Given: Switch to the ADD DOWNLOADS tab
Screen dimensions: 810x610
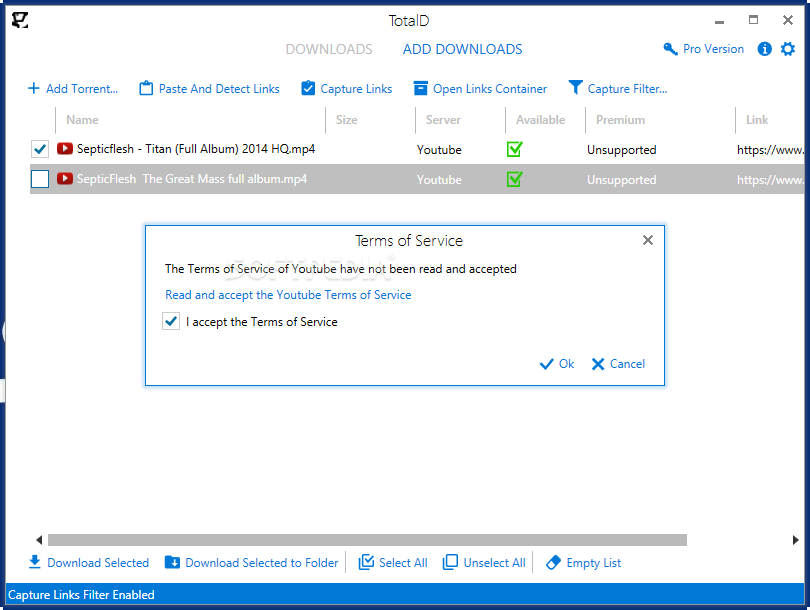Looking at the screenshot, I should coord(462,49).
